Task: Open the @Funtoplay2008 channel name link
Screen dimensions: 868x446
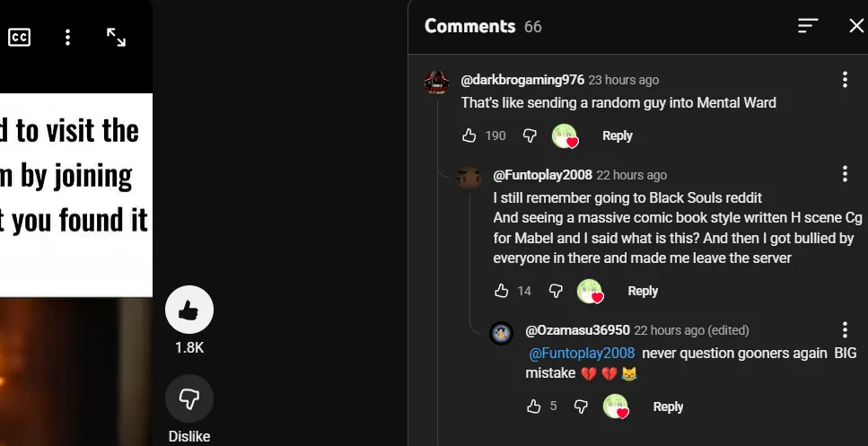Action: coord(542,175)
